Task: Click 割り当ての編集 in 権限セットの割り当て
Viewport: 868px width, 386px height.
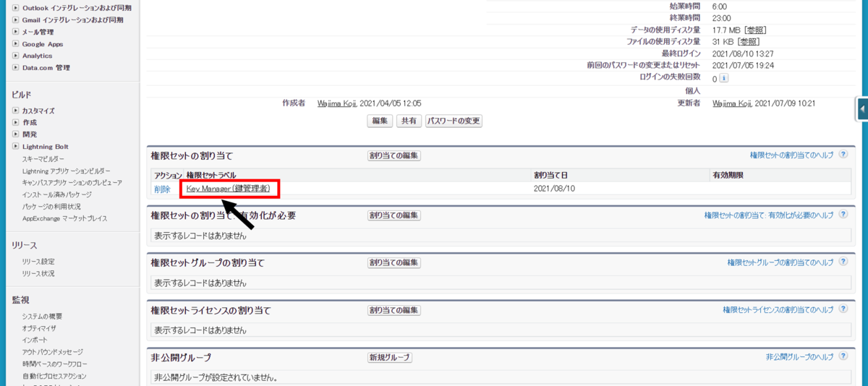Action: click(x=394, y=155)
